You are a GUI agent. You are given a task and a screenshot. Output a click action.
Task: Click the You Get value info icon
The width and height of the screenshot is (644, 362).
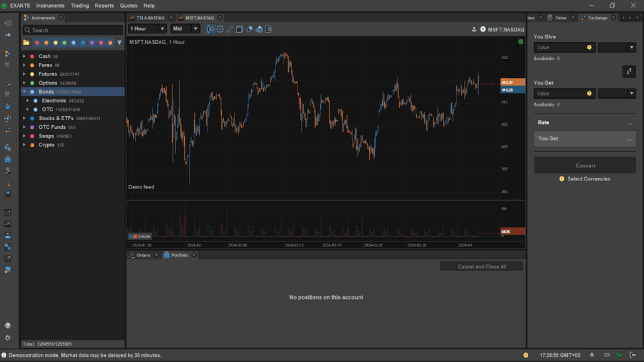(589, 94)
